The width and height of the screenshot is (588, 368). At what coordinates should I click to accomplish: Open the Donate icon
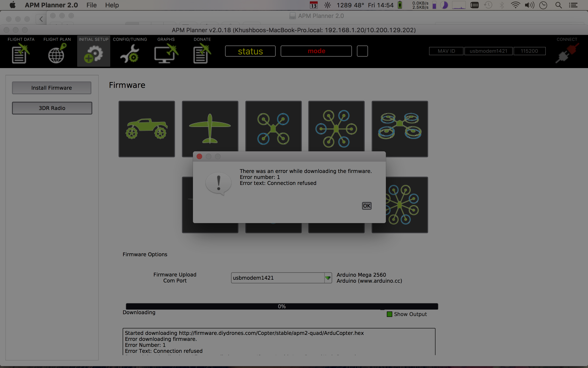202,53
